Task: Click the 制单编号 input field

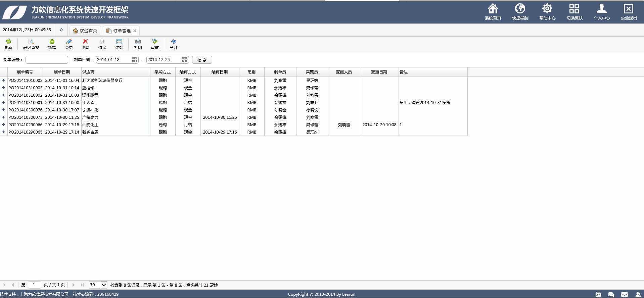Action: (x=47, y=60)
